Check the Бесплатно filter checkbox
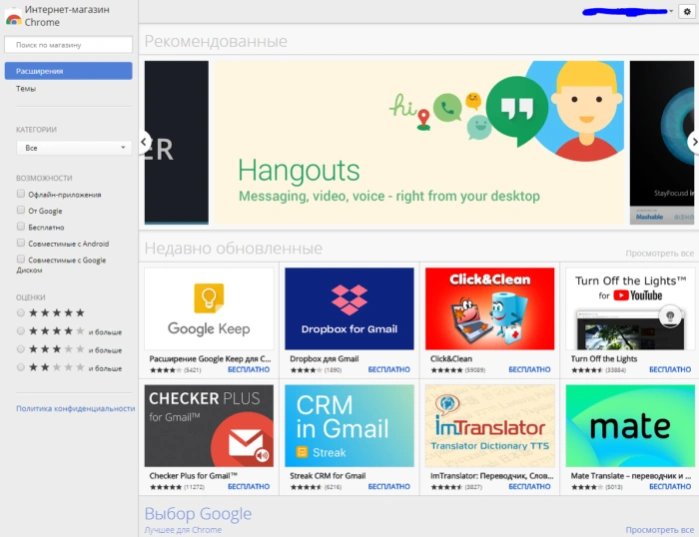This screenshot has width=699, height=537. coord(21,227)
